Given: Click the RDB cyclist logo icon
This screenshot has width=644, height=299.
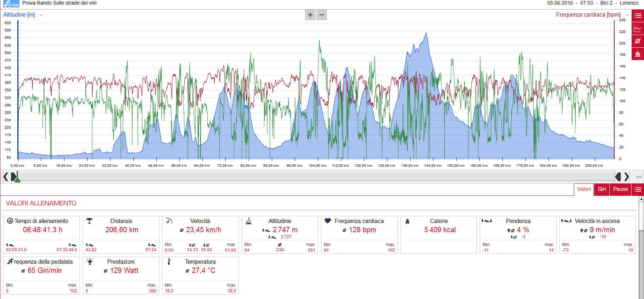Looking at the screenshot, I should click(x=11, y=4).
